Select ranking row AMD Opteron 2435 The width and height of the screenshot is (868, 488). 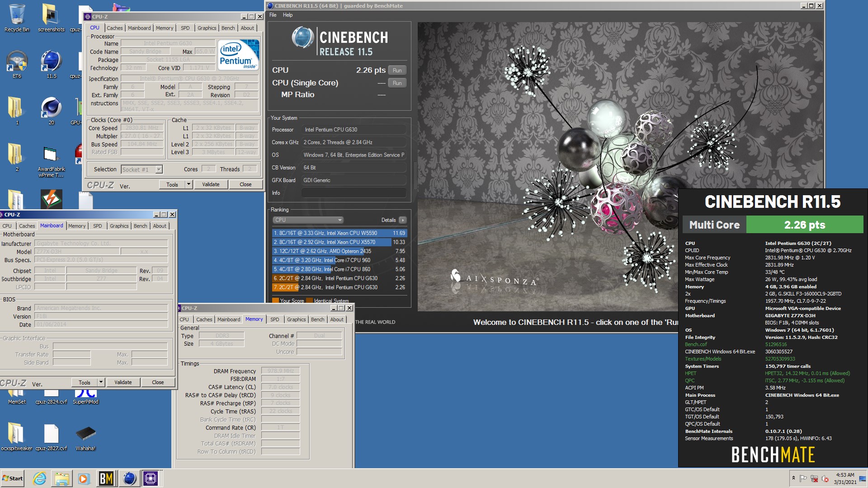coord(339,251)
